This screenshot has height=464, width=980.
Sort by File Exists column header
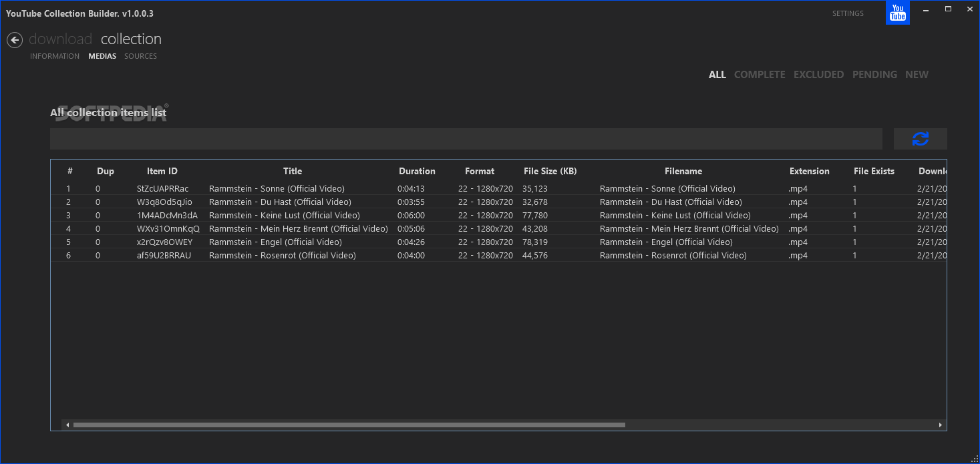874,172
